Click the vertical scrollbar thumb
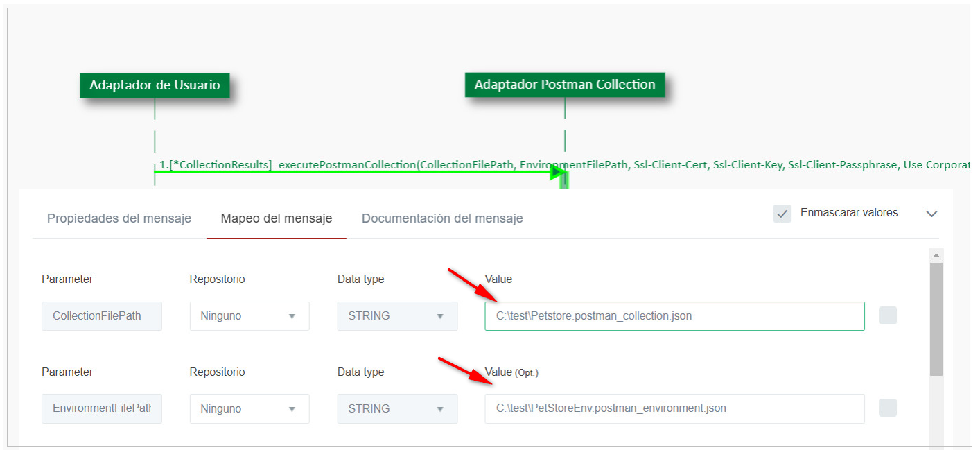The image size is (980, 450). point(936,319)
